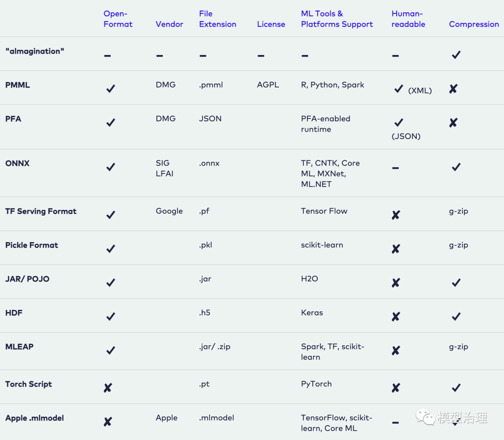Click the JAR/POJO Compression checkmark icon
The image size is (504, 440).
point(456,282)
